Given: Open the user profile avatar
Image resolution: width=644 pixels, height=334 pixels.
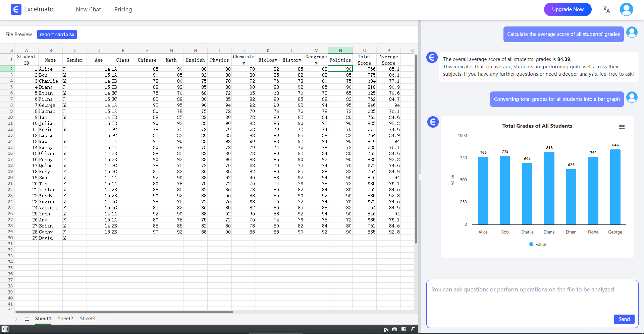Looking at the screenshot, I should [x=626, y=9].
